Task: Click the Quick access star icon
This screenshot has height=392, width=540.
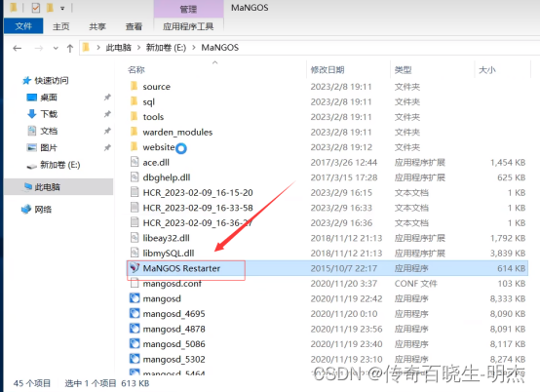Action: coord(27,81)
